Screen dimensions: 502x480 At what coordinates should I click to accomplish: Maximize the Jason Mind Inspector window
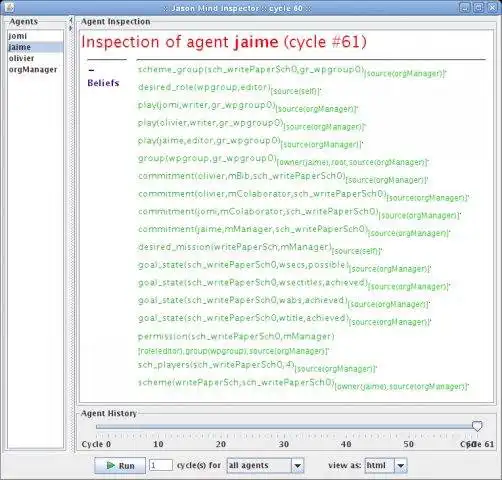point(478,7)
